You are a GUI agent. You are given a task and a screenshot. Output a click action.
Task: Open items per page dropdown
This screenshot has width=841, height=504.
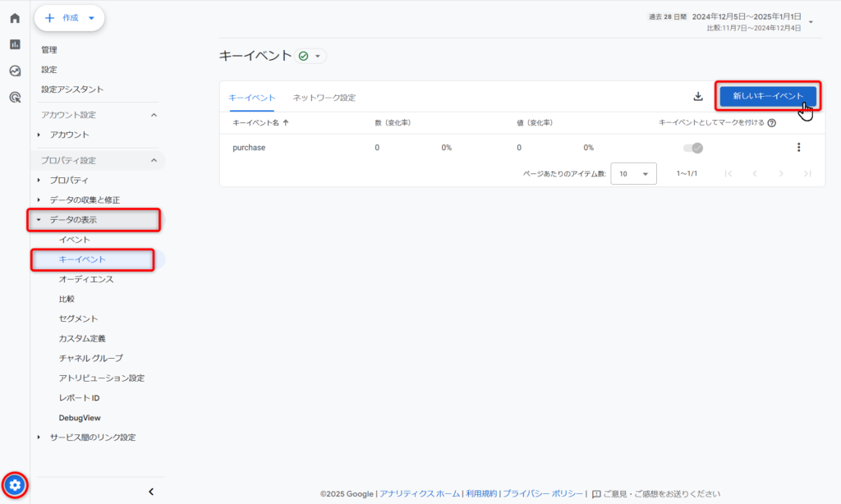(633, 174)
